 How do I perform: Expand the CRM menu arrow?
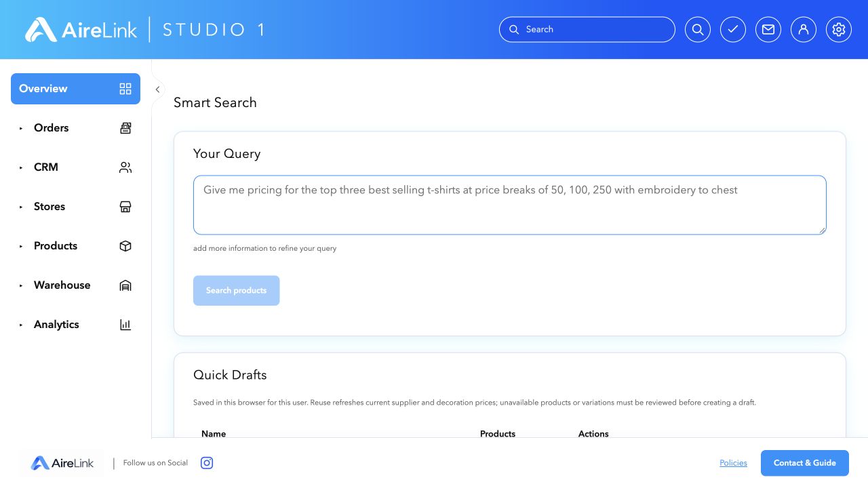[21, 167]
